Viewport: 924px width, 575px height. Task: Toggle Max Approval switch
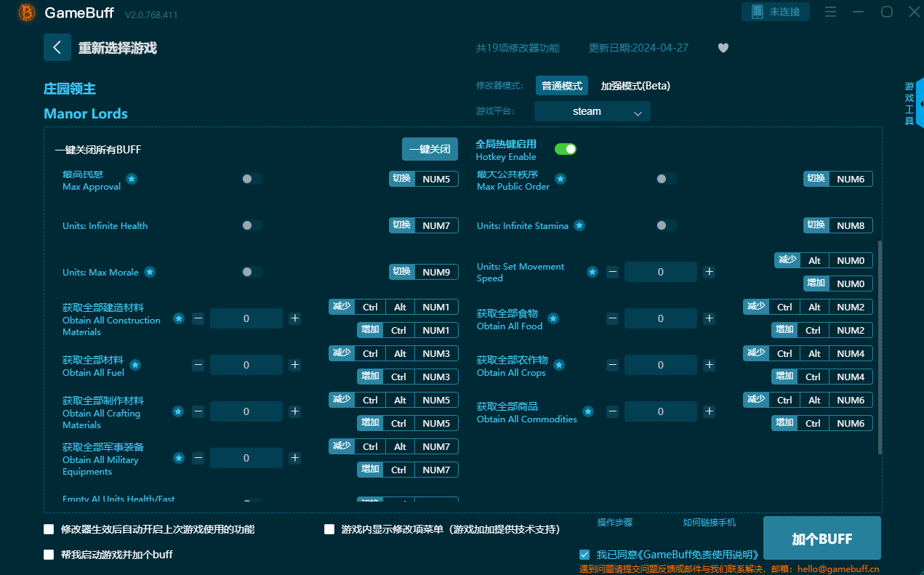pyautogui.click(x=252, y=179)
